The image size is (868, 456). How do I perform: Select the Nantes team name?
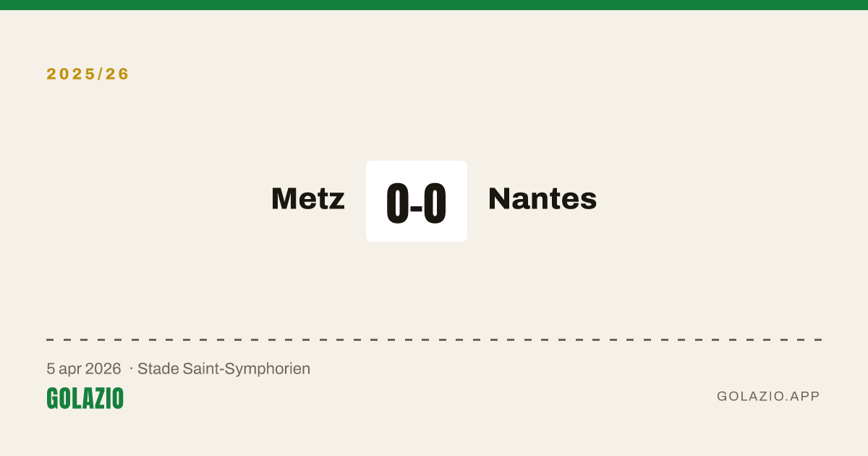coord(542,199)
